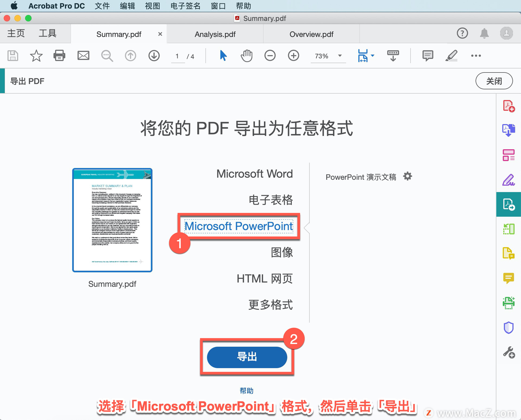Screen dimensions: 521x420
Task: Open the Acrobat Pro DC menu
Action: click(56, 6)
